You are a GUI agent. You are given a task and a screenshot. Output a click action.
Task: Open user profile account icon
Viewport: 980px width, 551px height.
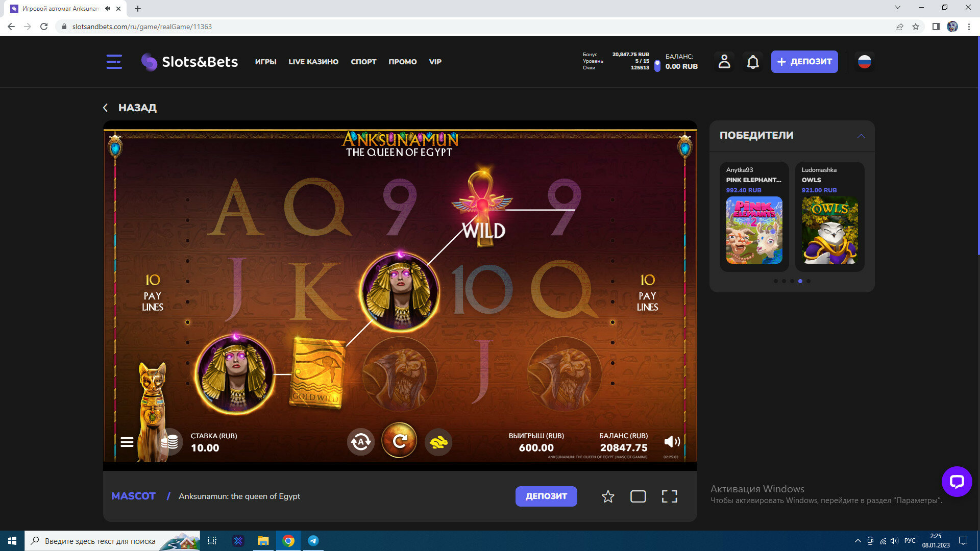click(x=724, y=62)
